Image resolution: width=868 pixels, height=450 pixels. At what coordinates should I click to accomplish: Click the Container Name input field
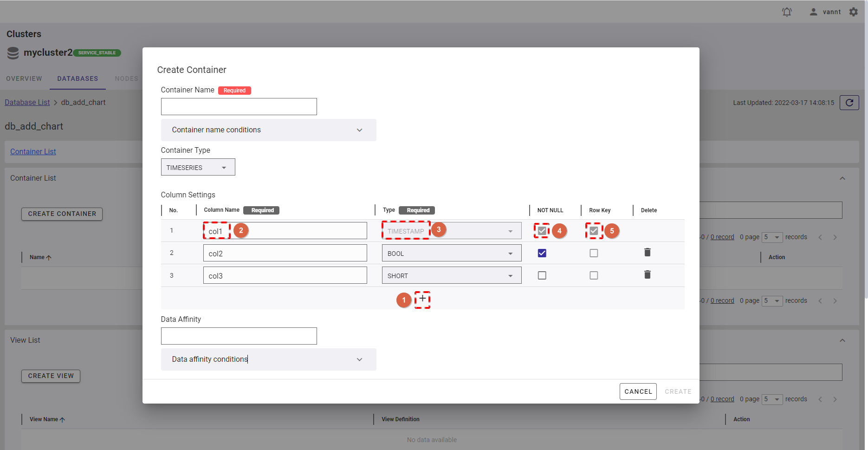click(x=239, y=107)
